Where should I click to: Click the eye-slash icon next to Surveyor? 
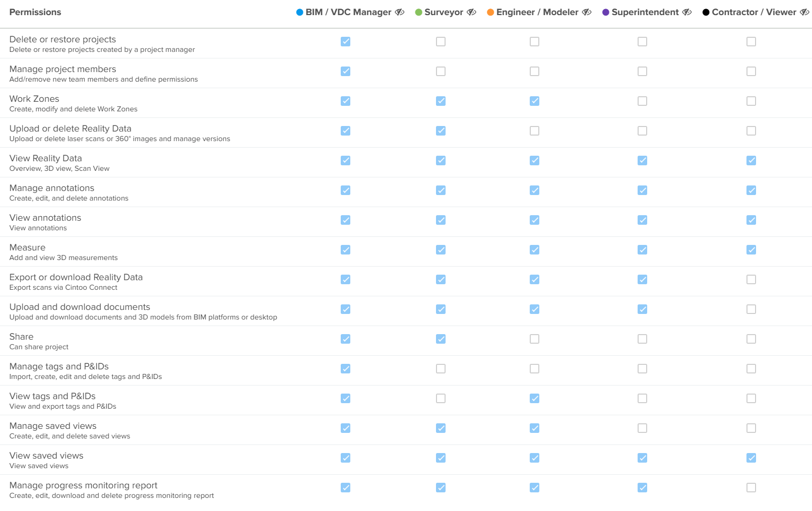(x=471, y=12)
